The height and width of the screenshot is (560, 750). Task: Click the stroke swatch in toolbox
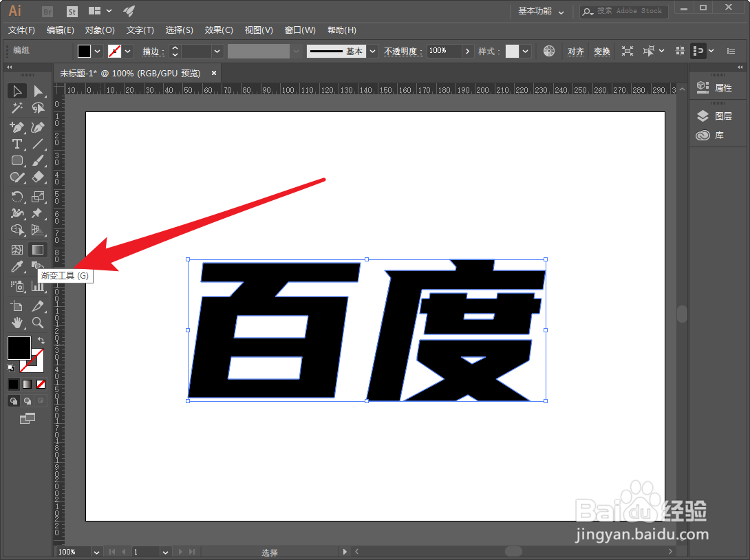click(x=37, y=366)
